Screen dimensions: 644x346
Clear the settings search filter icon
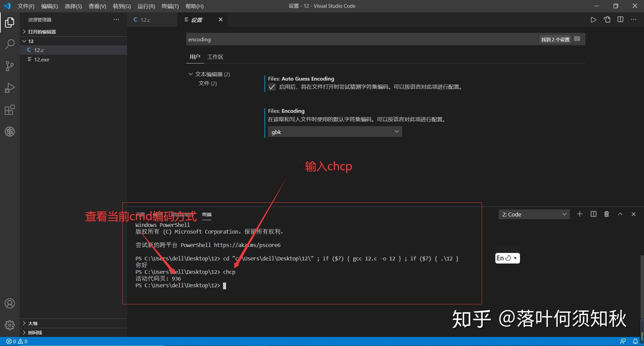pos(577,39)
